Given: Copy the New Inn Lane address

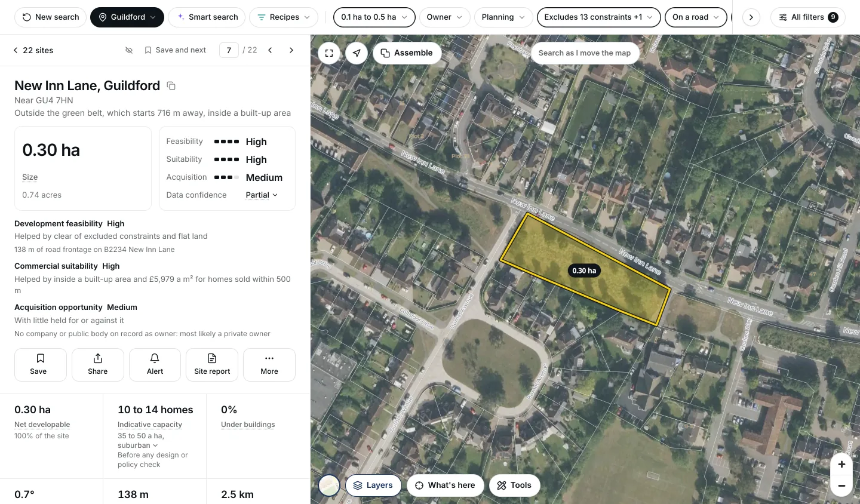Looking at the screenshot, I should click(x=171, y=86).
